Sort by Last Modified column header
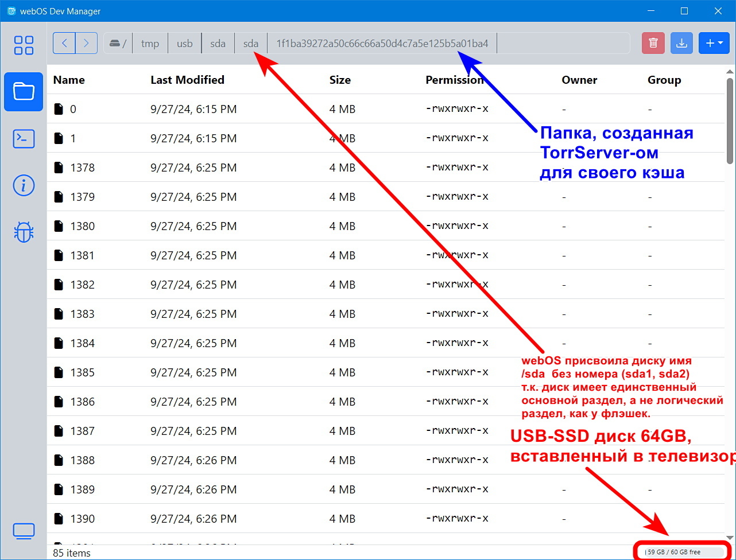Viewport: 736px width, 560px height. coord(187,80)
